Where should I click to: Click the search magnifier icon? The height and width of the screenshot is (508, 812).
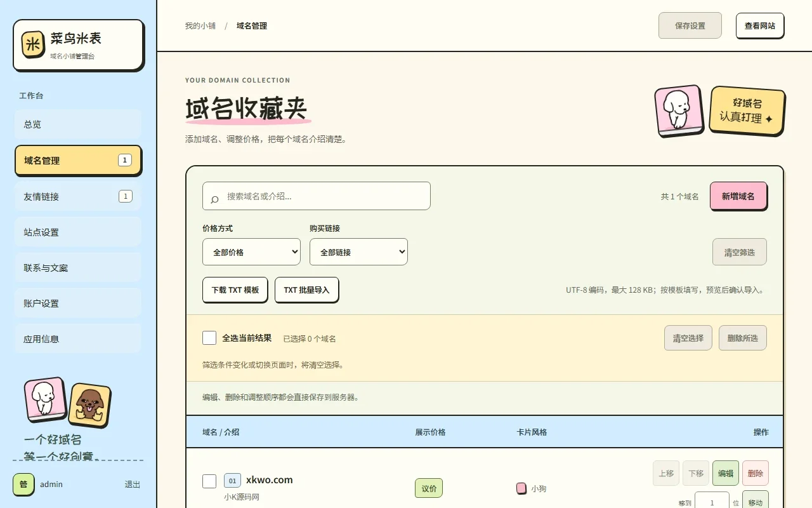(214, 199)
